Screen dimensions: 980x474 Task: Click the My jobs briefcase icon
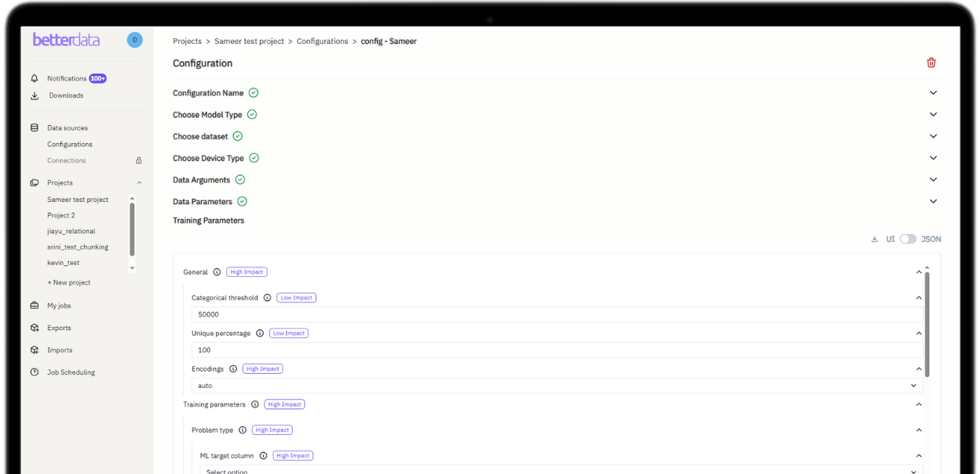pyautogui.click(x=34, y=306)
